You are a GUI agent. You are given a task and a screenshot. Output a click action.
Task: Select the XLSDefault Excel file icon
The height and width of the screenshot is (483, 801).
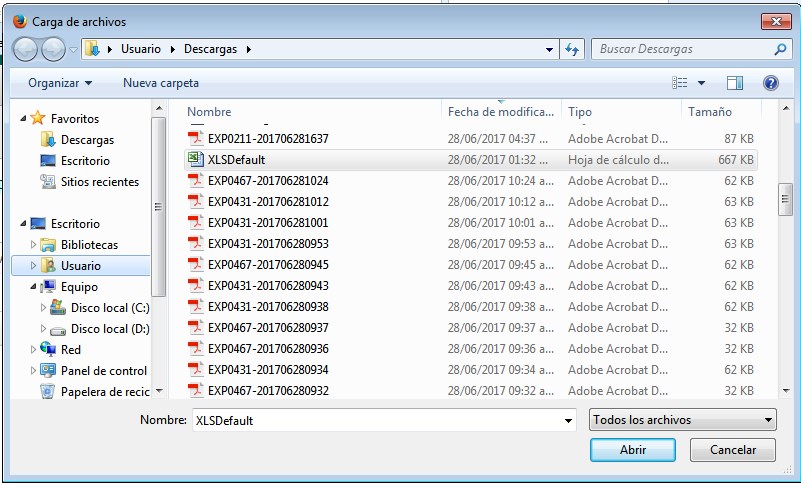click(x=196, y=160)
